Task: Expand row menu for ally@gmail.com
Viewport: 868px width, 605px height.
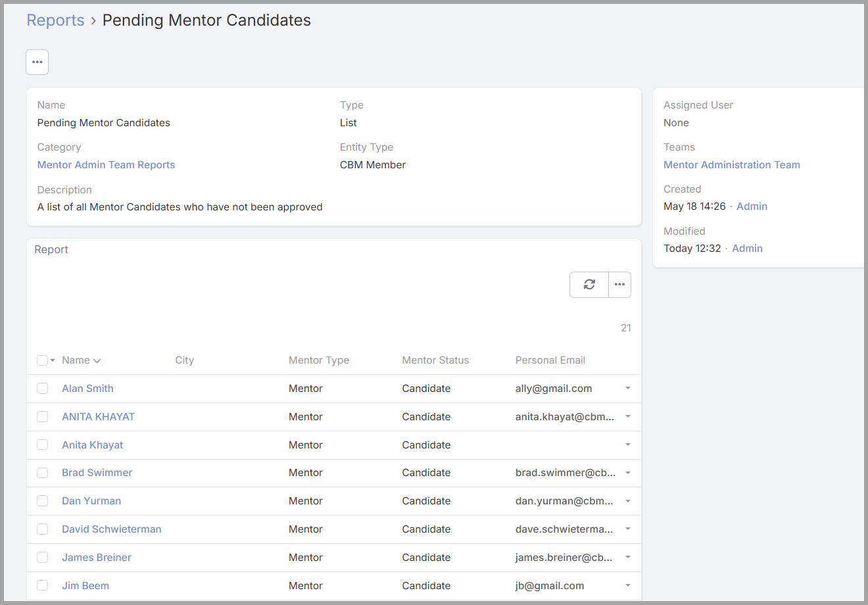Action: click(x=628, y=389)
